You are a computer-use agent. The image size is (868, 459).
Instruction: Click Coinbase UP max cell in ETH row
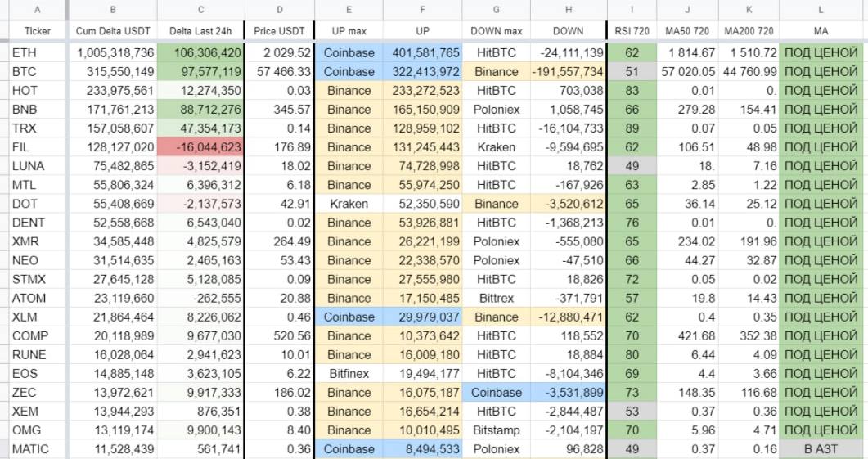tap(349, 53)
